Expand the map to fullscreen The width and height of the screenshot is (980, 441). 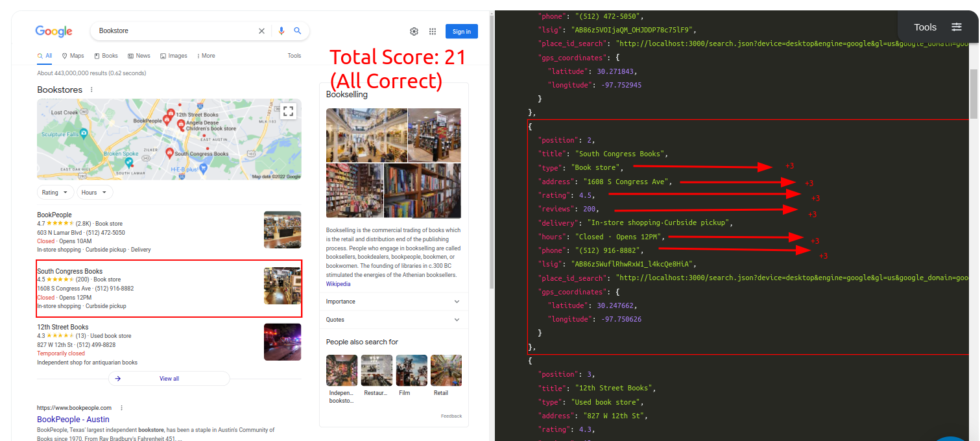[289, 111]
